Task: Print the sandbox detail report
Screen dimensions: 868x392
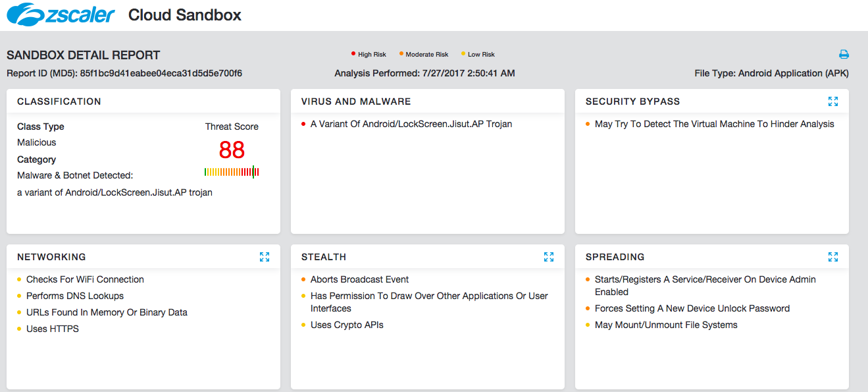Action: (844, 55)
